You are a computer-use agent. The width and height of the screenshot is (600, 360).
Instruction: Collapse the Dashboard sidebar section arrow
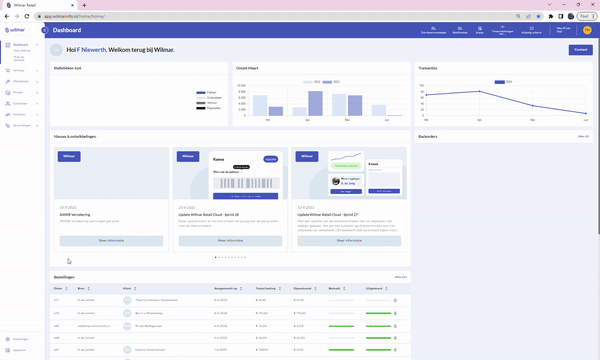37,45
